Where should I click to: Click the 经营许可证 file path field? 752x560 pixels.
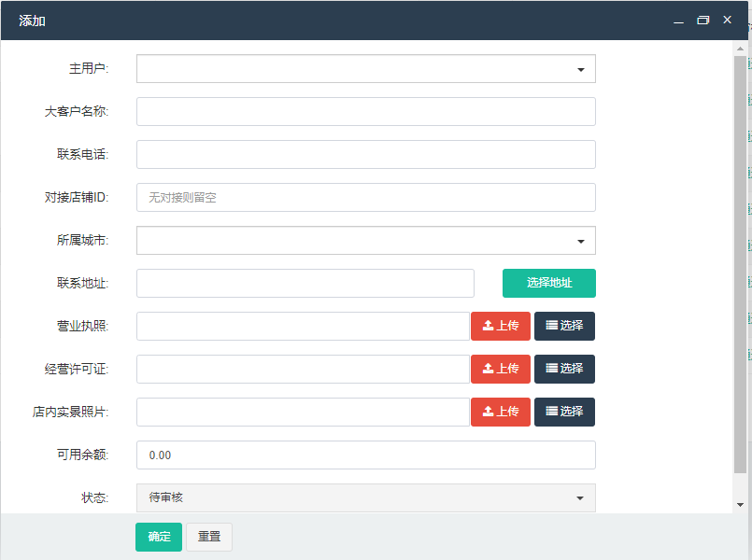coord(303,369)
